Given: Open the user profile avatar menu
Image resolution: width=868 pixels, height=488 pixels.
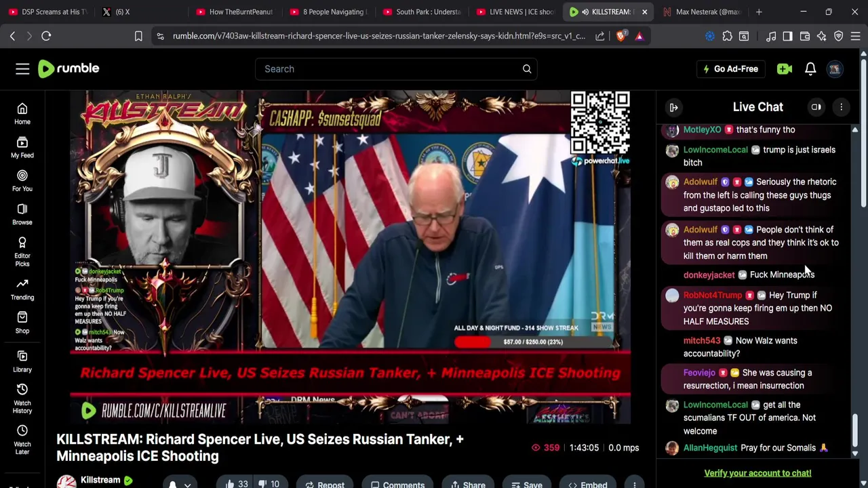Looking at the screenshot, I should tap(835, 68).
